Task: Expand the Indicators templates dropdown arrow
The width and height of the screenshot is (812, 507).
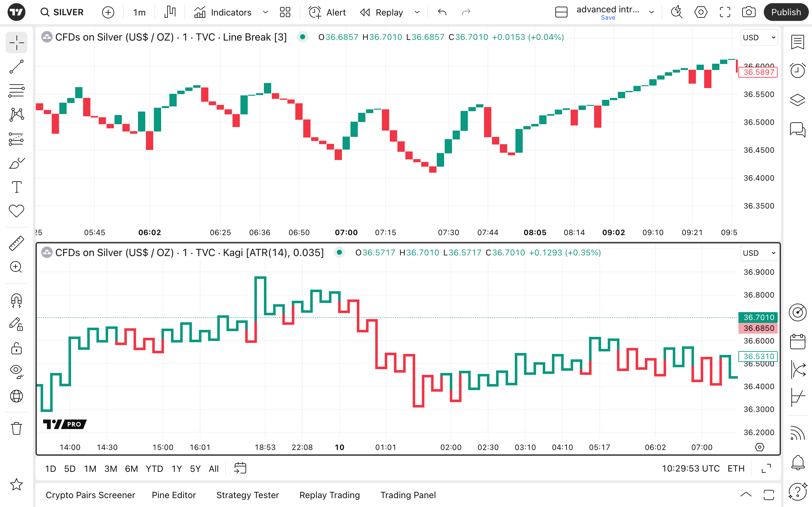Action: pyautogui.click(x=265, y=12)
